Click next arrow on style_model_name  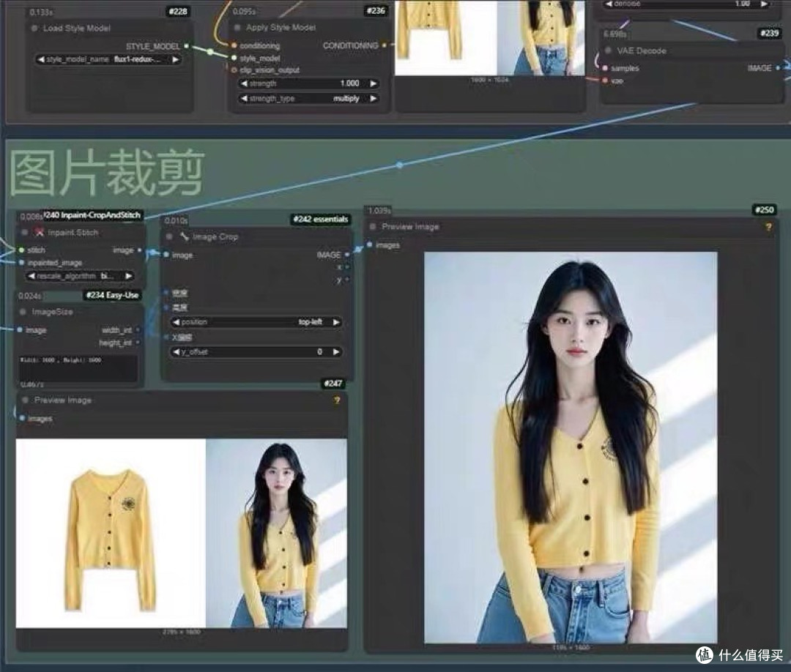click(x=175, y=59)
